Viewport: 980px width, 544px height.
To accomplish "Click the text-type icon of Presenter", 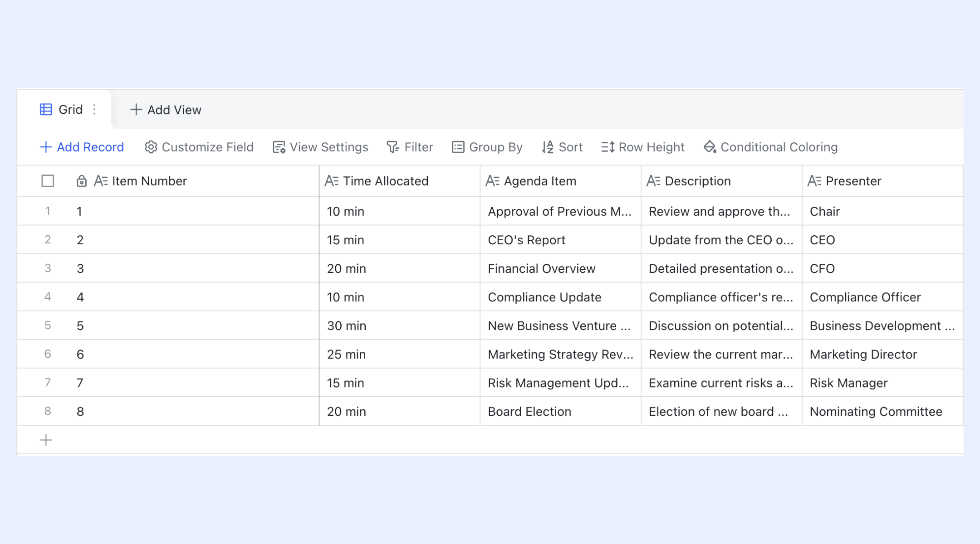I will pyautogui.click(x=814, y=181).
